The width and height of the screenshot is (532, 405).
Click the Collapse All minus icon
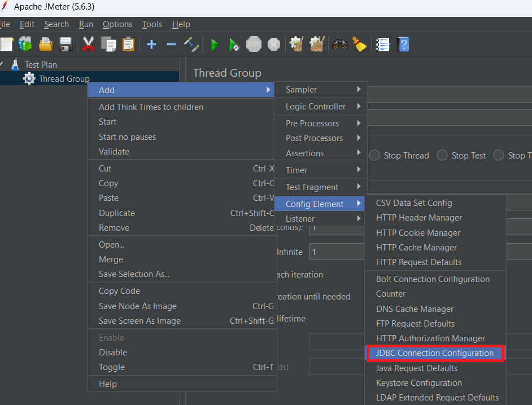(x=171, y=45)
